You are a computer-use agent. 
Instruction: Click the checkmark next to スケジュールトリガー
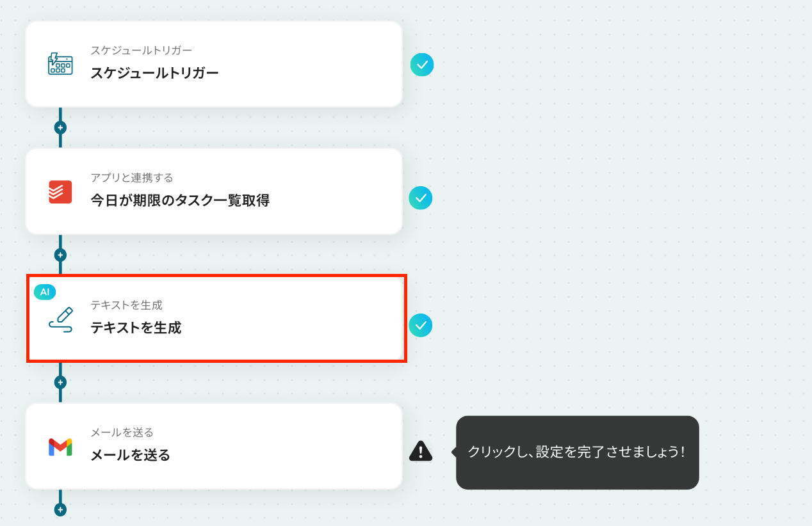[x=422, y=65]
